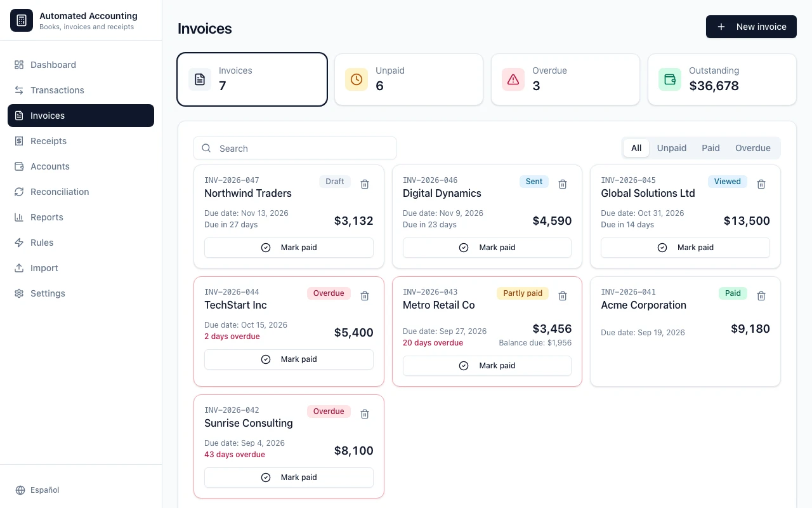
Task: Mark Global Solutions Ltd invoice paid
Action: (685, 248)
